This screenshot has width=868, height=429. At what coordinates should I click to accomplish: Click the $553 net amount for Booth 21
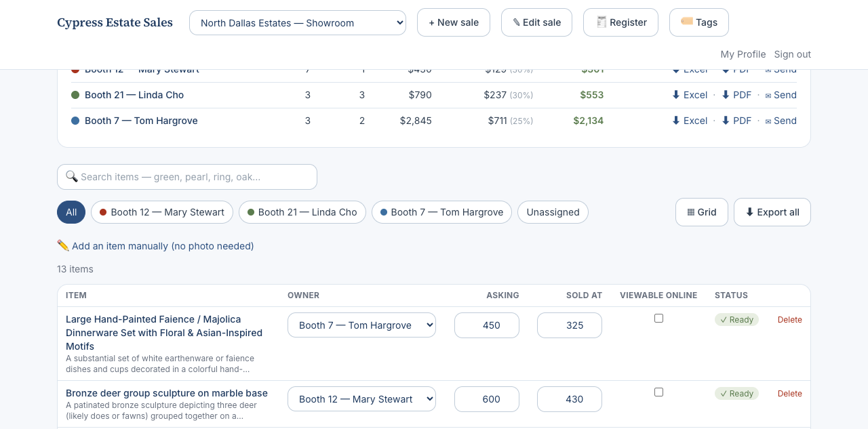coord(591,95)
